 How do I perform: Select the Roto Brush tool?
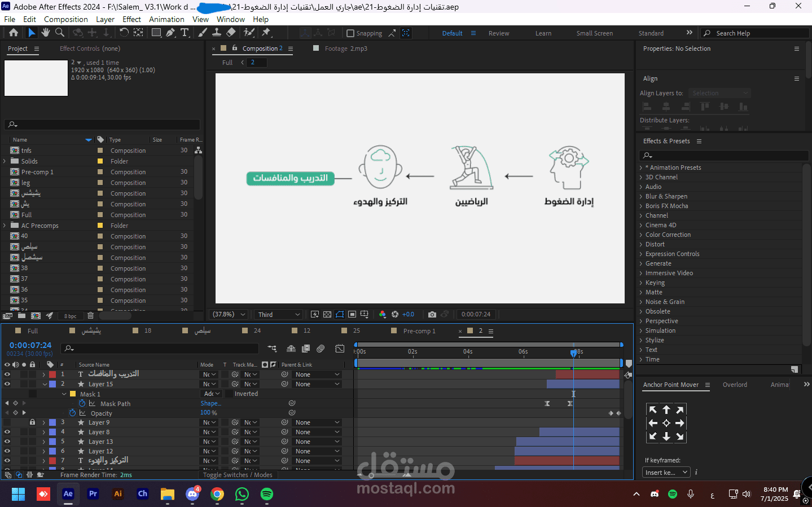249,33
